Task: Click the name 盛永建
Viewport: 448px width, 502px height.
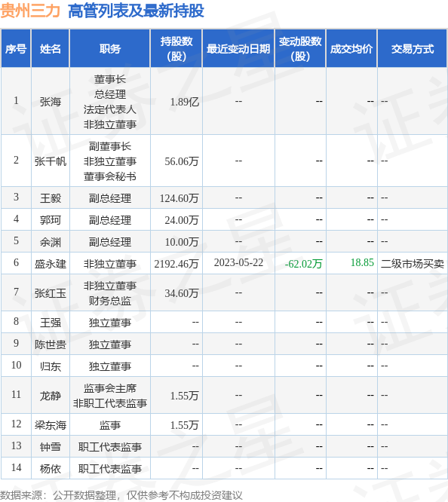Action: tap(51, 264)
